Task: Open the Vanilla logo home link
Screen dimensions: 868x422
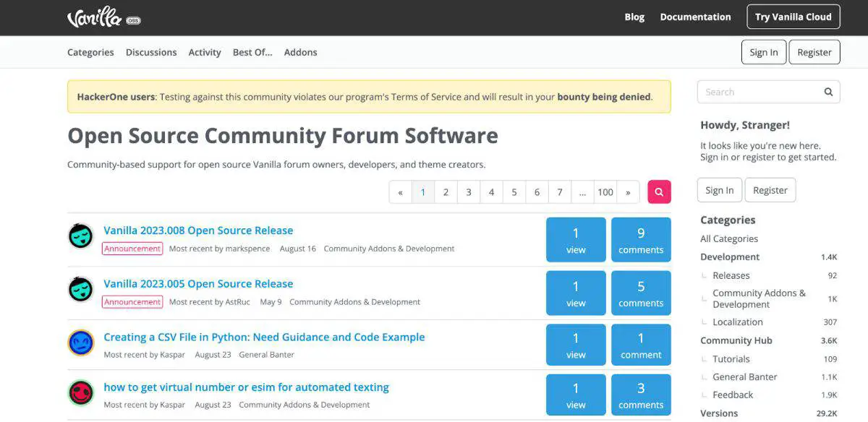Action: (103, 17)
